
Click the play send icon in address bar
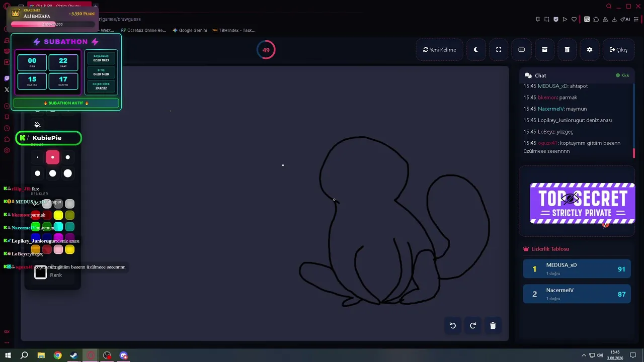coord(565,20)
